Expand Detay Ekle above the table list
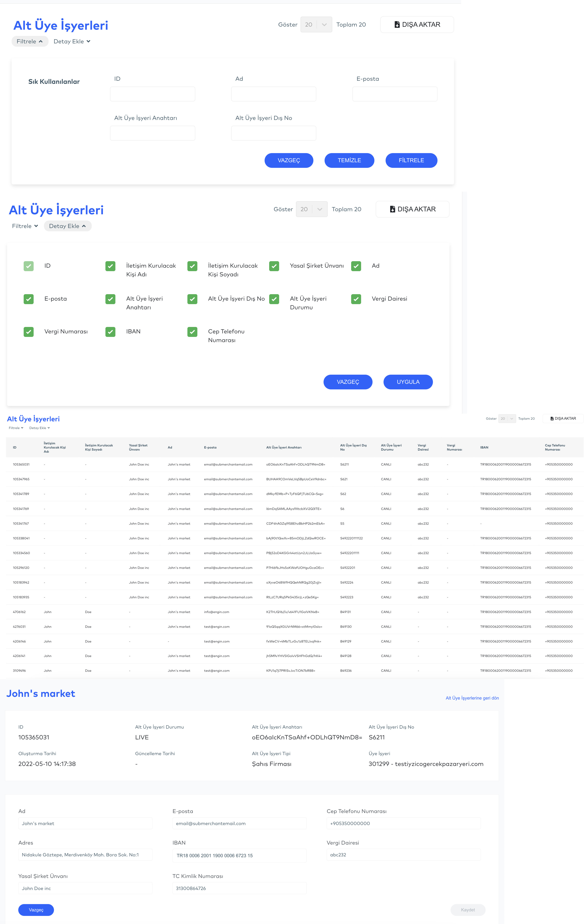This screenshot has width=584, height=924. 40,428
